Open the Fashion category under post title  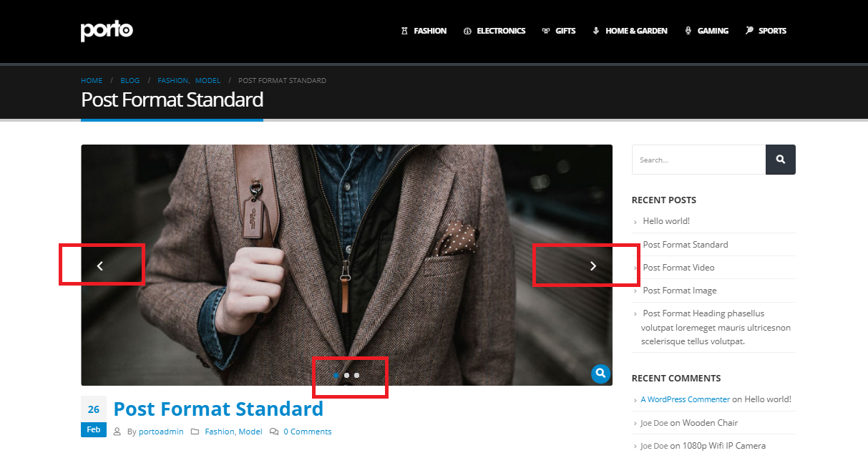(220, 432)
